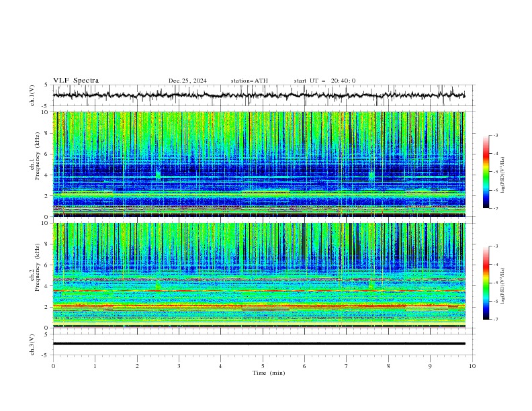Click the ch.1 frequency '8' tick label

tap(48, 133)
